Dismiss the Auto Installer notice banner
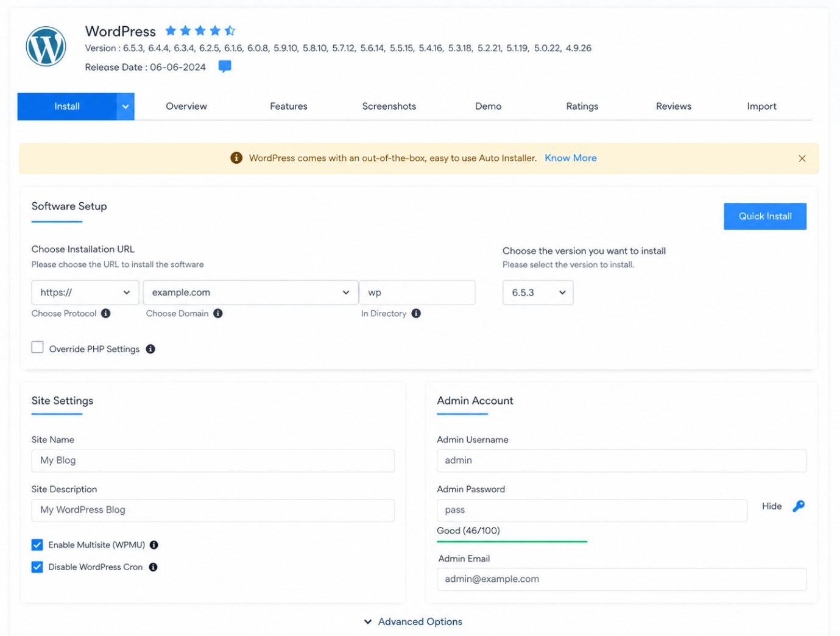The height and width of the screenshot is (636, 840). click(x=802, y=158)
